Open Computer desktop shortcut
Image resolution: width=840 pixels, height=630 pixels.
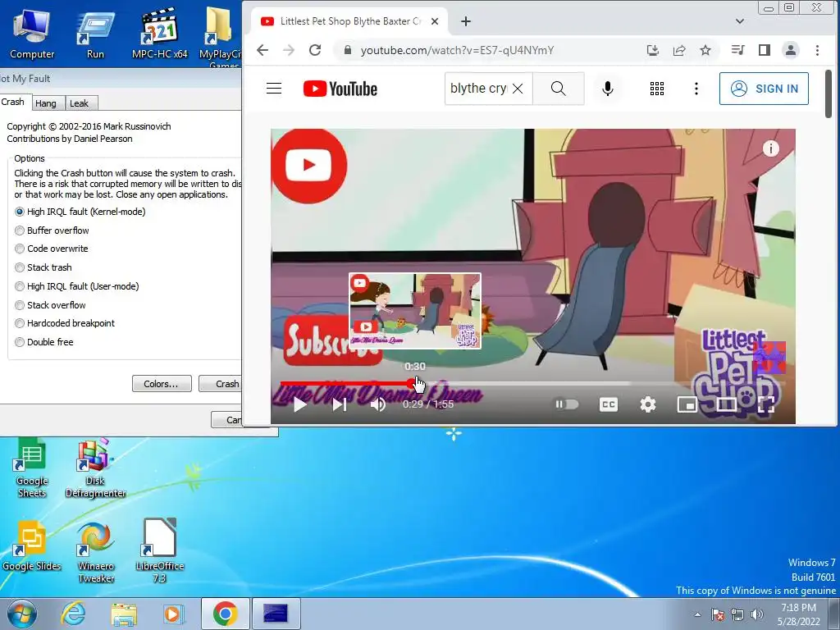pyautogui.click(x=32, y=33)
